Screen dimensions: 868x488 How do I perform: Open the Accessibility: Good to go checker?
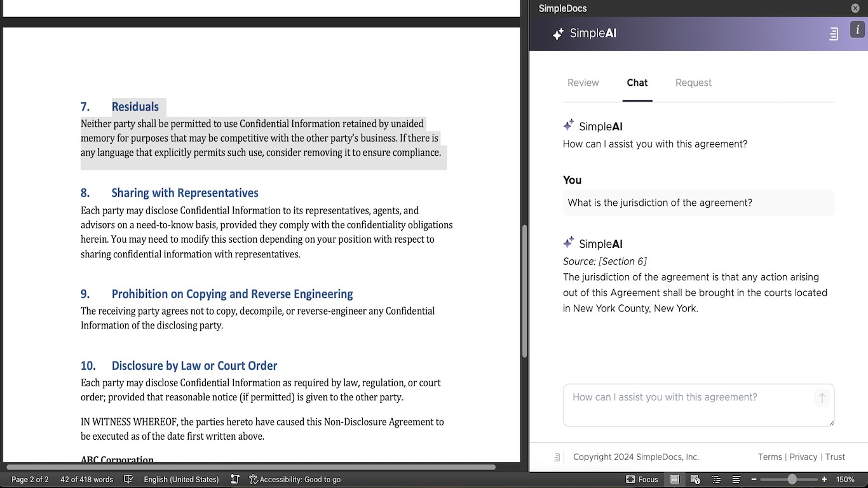coord(295,479)
